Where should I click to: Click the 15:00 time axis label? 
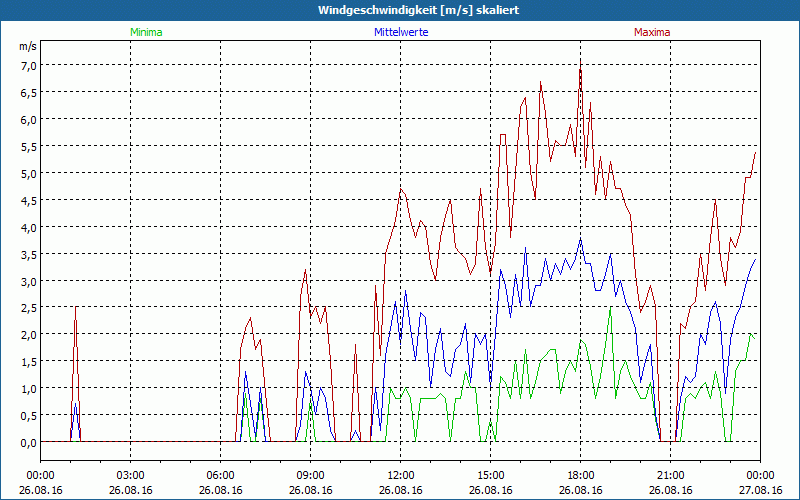tap(490, 475)
